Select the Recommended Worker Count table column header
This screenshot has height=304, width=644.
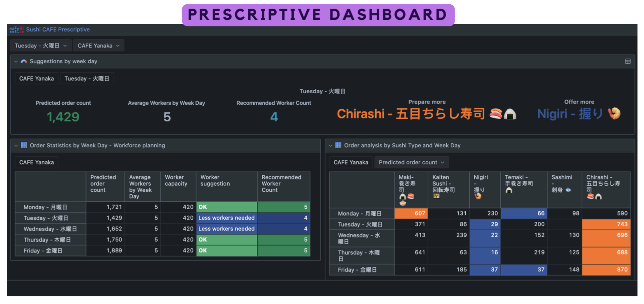284,187
